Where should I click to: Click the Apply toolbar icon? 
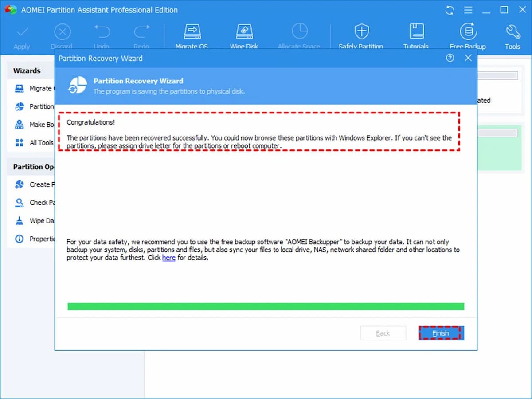22,35
